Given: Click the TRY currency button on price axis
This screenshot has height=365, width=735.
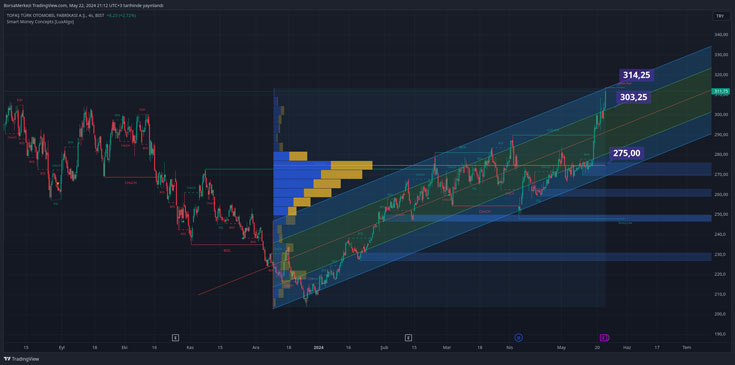Looking at the screenshot, I should pos(720,16).
